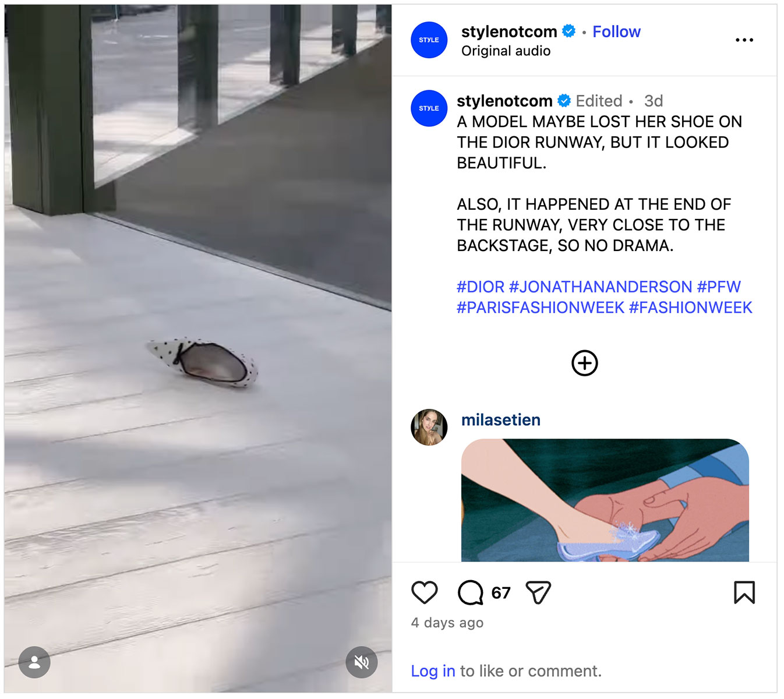This screenshot has height=699, width=784.
Task: Open Original audio link
Action: 506,51
